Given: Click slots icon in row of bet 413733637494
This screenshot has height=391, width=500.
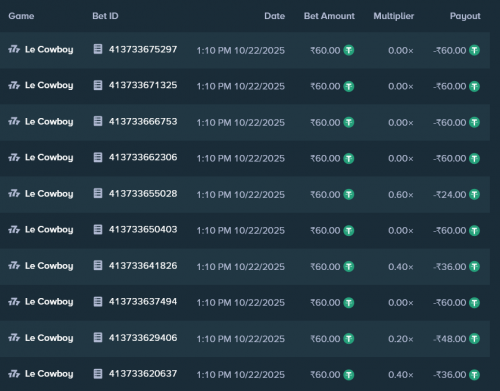Looking at the screenshot, I should coord(14,302).
